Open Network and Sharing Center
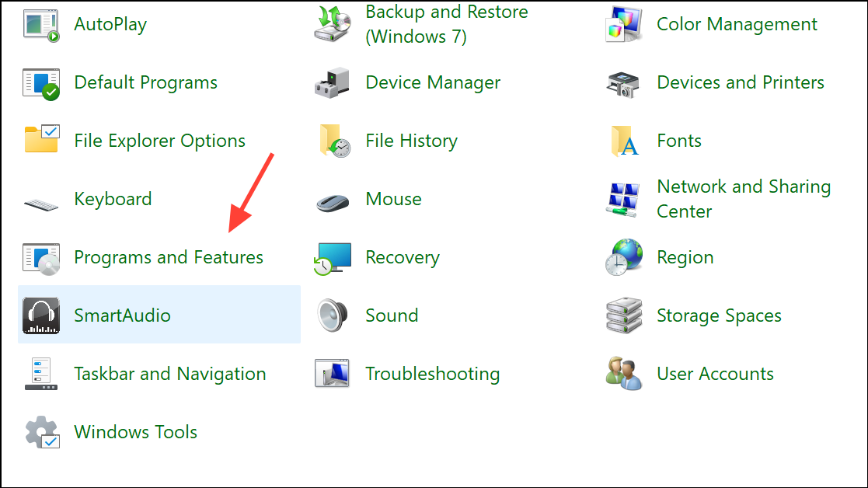Screen dimensions: 868x488 point(743,199)
